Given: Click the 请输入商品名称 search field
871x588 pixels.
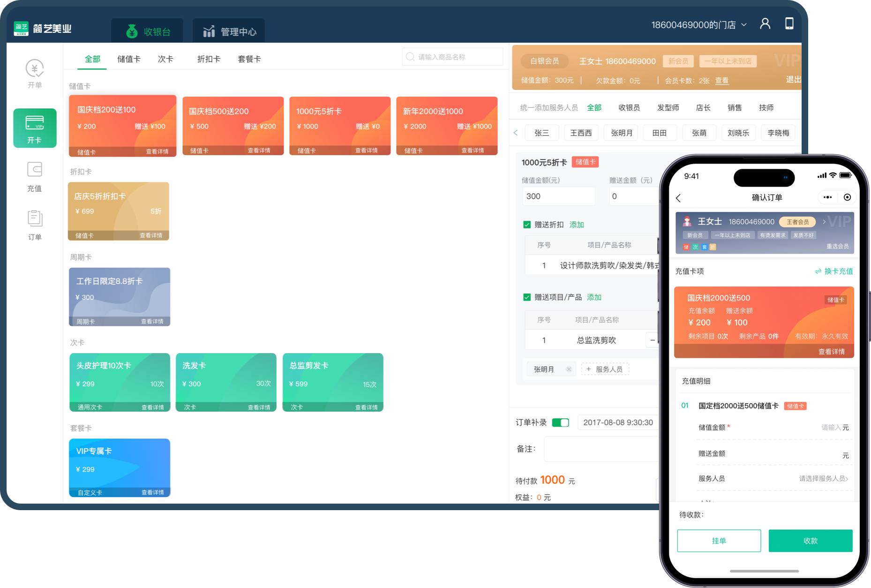Looking at the screenshot, I should pyautogui.click(x=452, y=57).
